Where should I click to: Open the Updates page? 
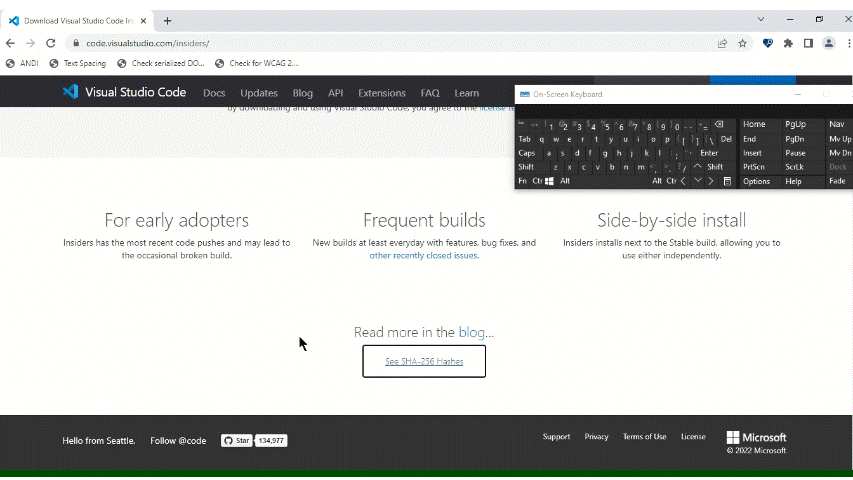coord(259,93)
